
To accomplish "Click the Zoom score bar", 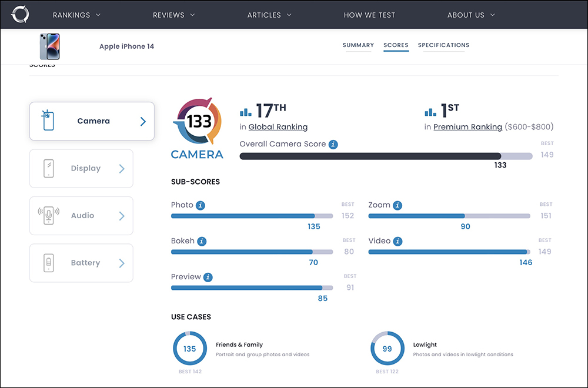I will pyautogui.click(x=449, y=216).
